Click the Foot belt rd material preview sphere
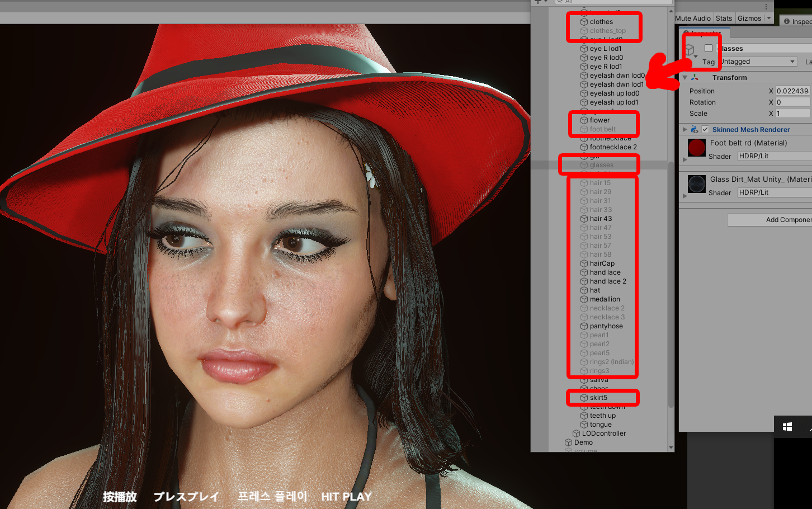The width and height of the screenshot is (812, 509). coord(697,148)
